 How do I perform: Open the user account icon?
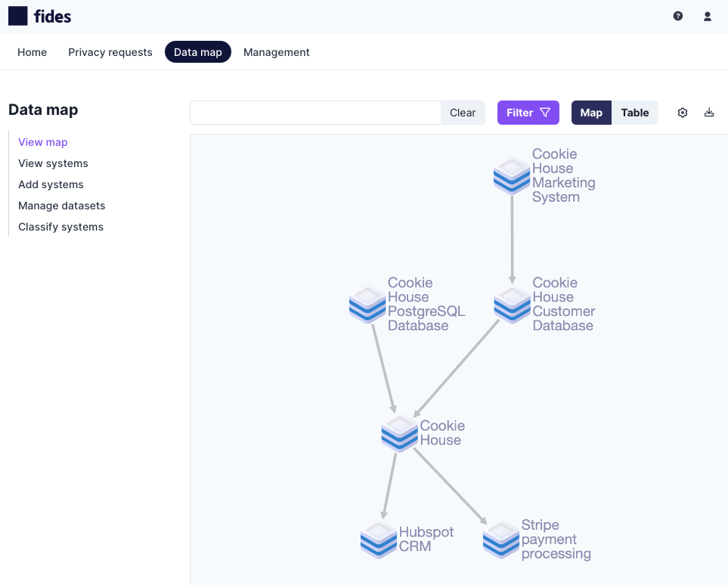coord(707,17)
